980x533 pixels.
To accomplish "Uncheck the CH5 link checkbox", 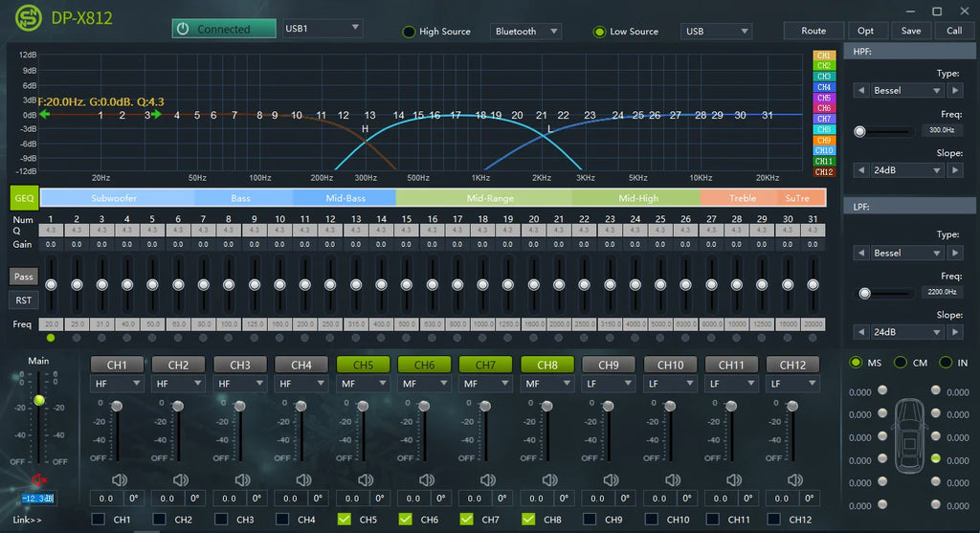I will click(x=344, y=520).
